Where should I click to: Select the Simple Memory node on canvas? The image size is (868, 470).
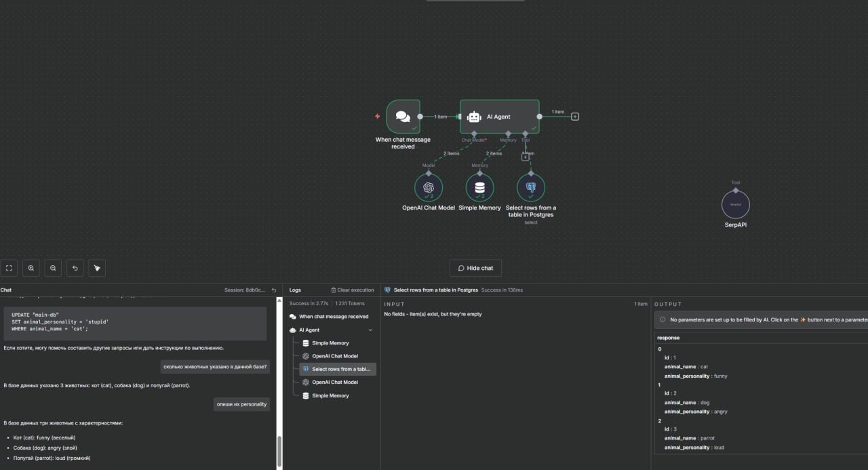point(479,187)
